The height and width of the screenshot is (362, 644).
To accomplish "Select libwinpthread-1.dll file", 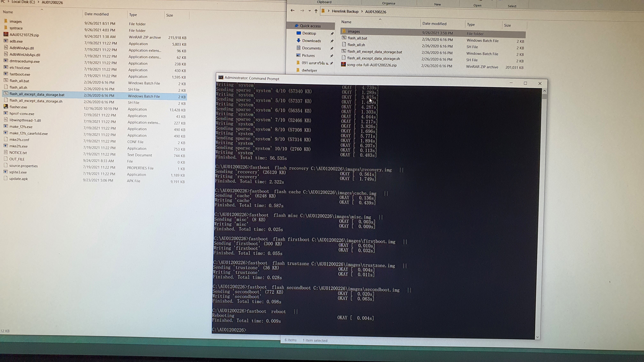I will 25,120.
